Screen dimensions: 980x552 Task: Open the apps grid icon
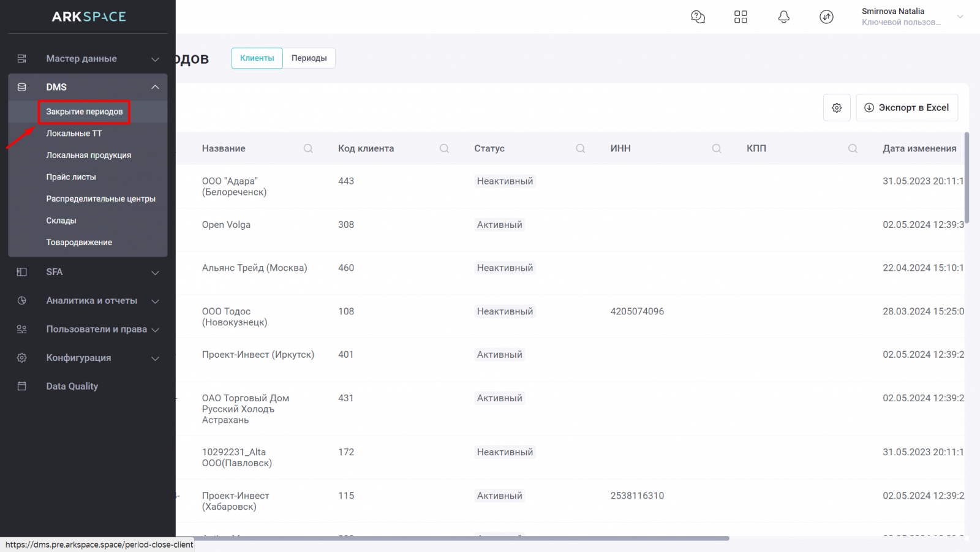(741, 17)
